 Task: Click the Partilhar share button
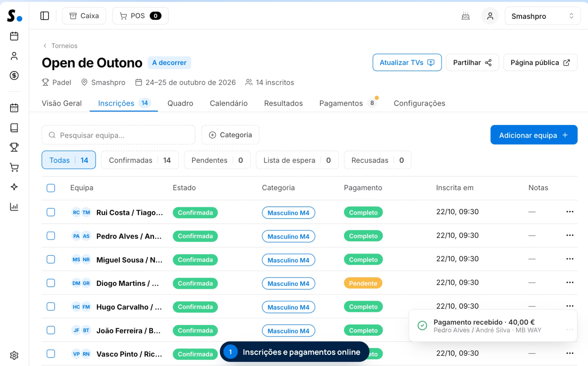coord(472,62)
